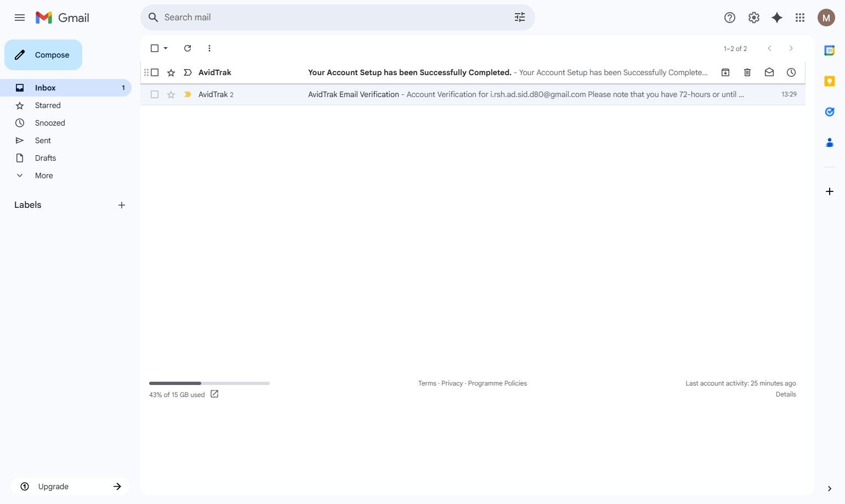Screen dimensions: 845x504
Task: Toggle importance marker on Account Setup email
Action: (x=188, y=72)
